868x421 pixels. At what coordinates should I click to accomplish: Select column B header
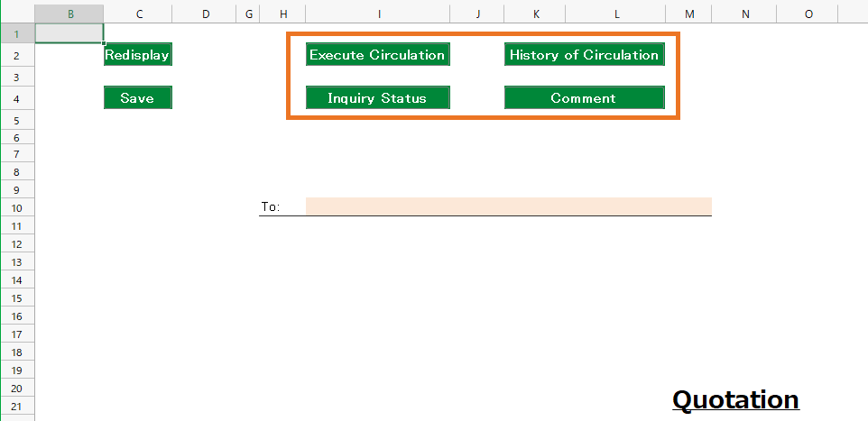tap(69, 14)
